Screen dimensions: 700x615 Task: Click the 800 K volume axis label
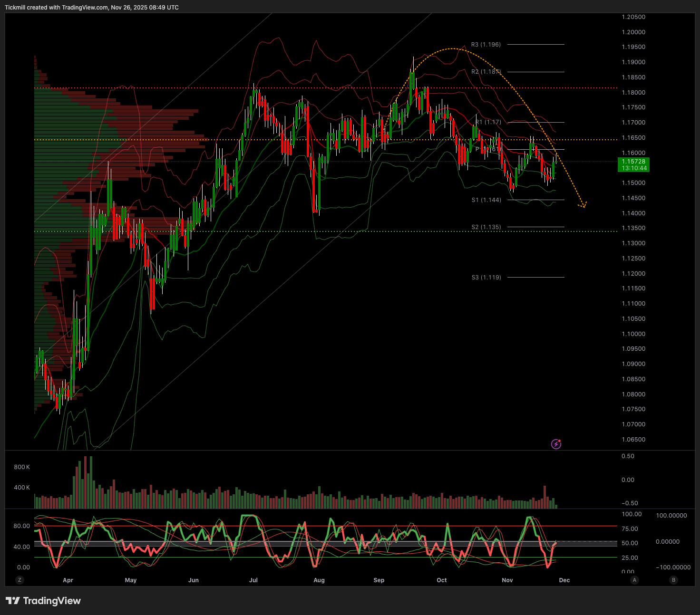click(22, 467)
